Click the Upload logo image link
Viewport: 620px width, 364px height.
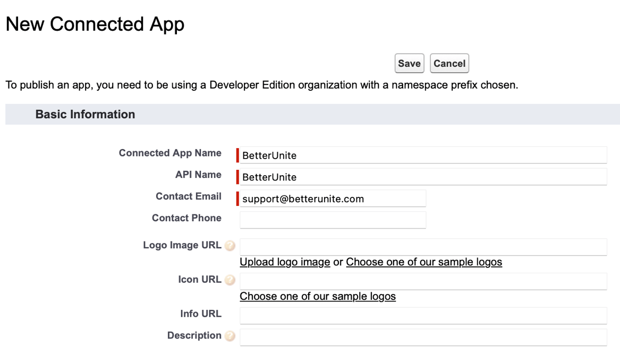(285, 262)
